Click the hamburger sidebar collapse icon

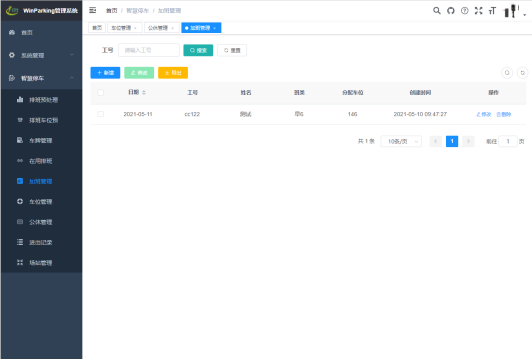point(93,11)
